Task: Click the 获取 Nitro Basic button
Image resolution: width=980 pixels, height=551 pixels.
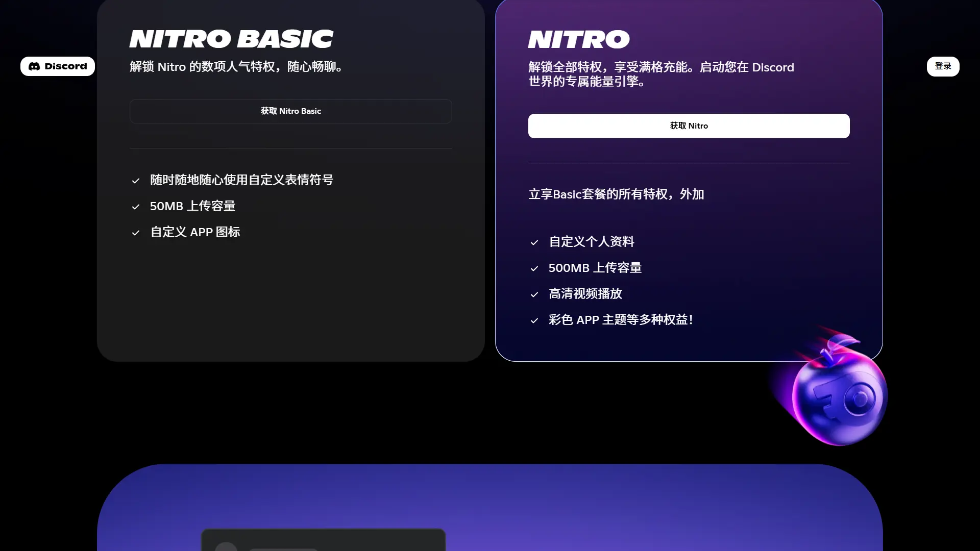Action: 290,111
